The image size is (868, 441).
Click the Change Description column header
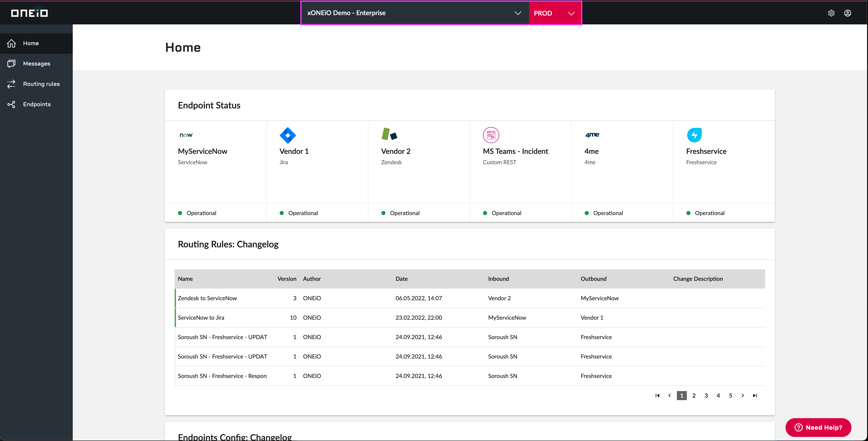(x=698, y=279)
